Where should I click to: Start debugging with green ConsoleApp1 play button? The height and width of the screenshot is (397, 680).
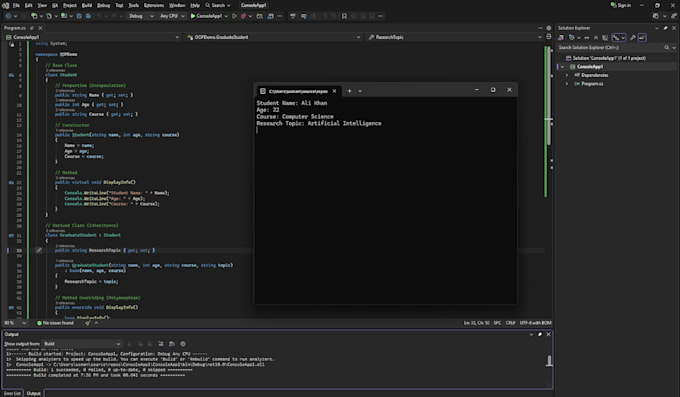[206, 16]
